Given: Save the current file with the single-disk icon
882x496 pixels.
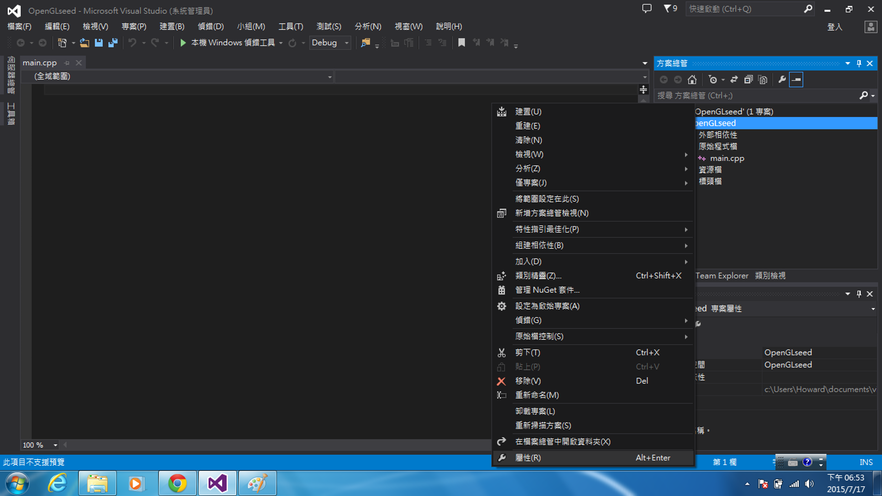Looking at the screenshot, I should [99, 43].
